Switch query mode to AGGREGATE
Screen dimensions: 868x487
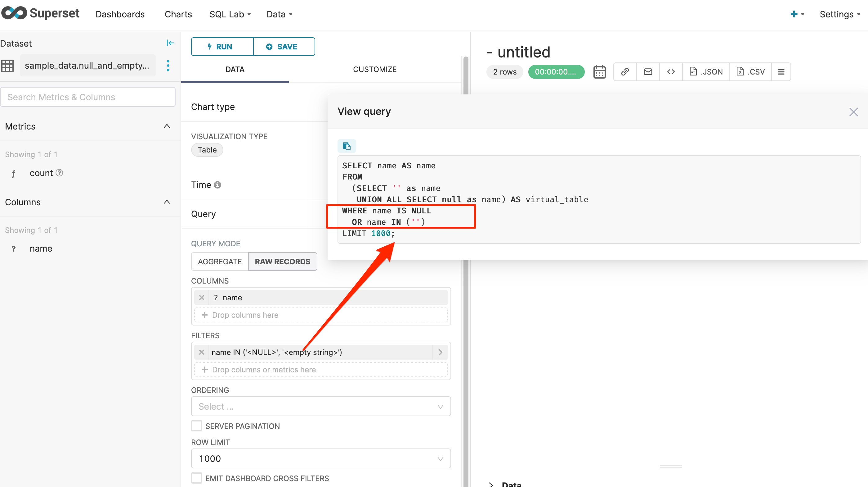pos(219,262)
